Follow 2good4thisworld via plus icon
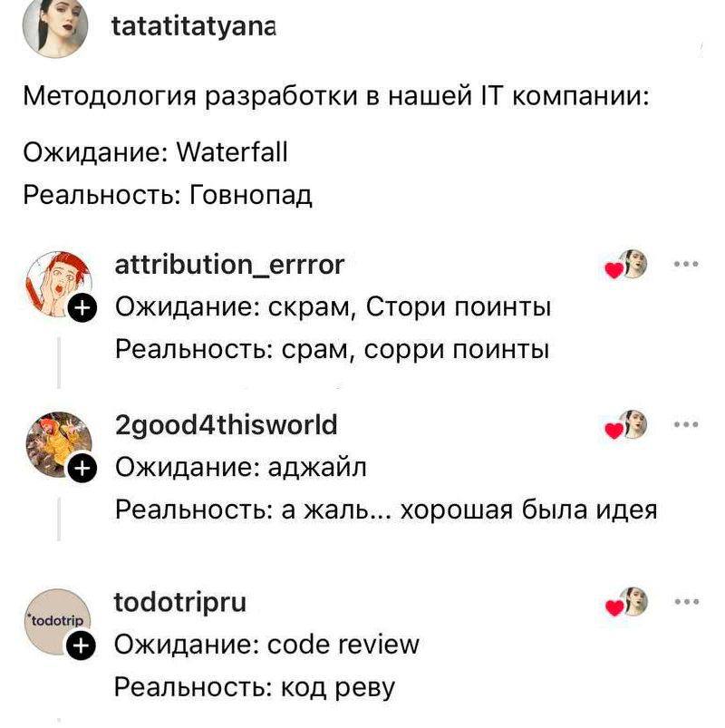The height and width of the screenshot is (728, 725). [x=82, y=468]
